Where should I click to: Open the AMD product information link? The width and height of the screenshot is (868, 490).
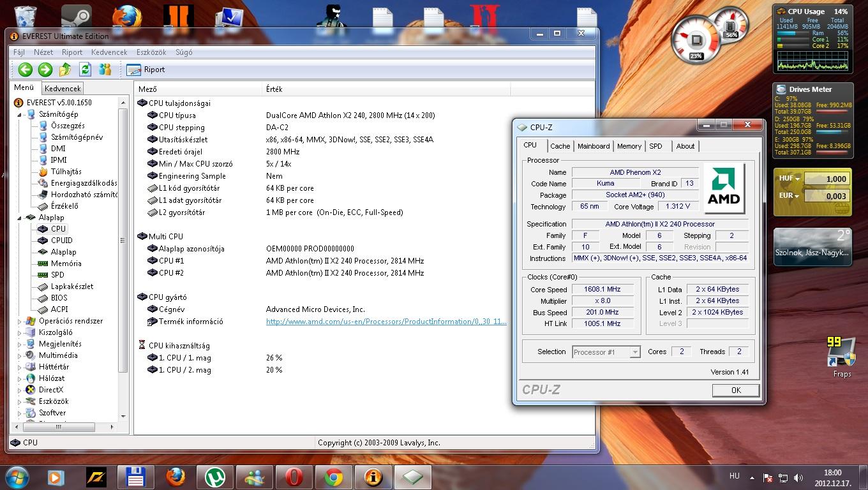click(386, 322)
